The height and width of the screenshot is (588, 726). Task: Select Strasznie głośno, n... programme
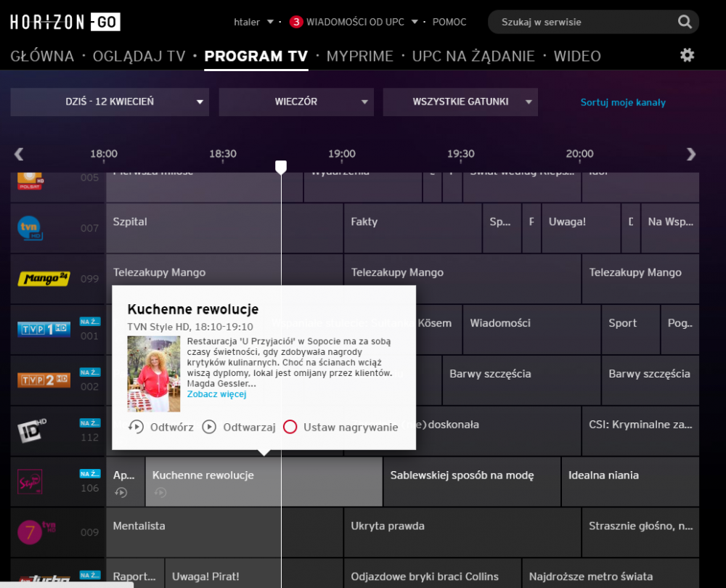(x=640, y=532)
